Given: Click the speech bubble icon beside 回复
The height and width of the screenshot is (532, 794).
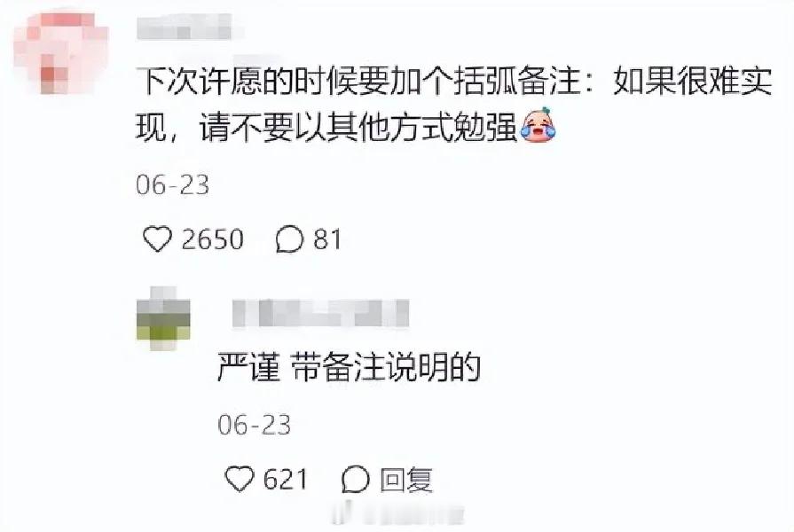Looking at the screenshot, I should [355, 479].
